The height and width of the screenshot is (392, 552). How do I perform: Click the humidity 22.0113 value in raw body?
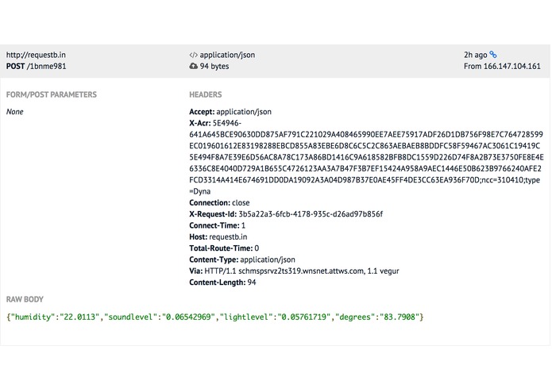click(x=79, y=317)
